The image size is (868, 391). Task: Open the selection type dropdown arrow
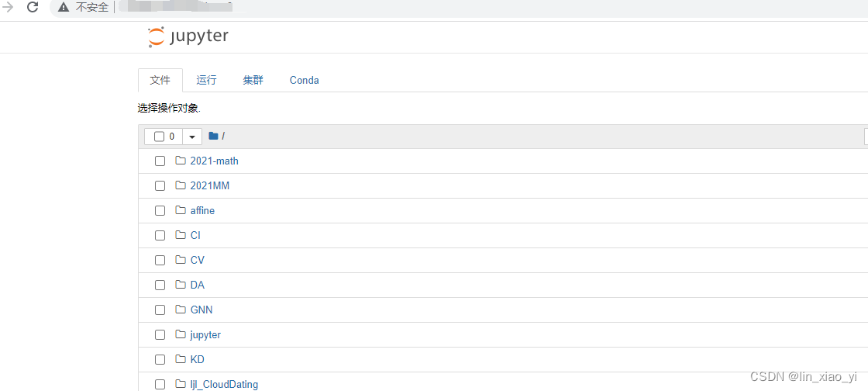point(192,137)
